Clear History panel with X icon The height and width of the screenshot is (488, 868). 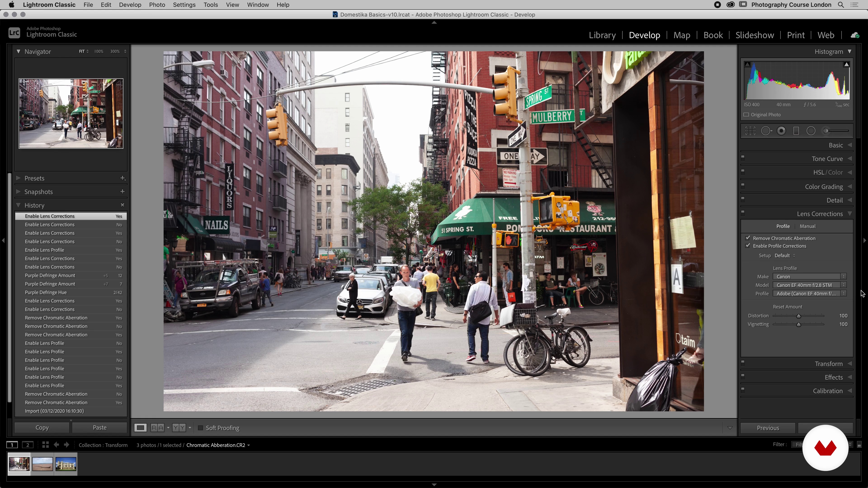122,205
